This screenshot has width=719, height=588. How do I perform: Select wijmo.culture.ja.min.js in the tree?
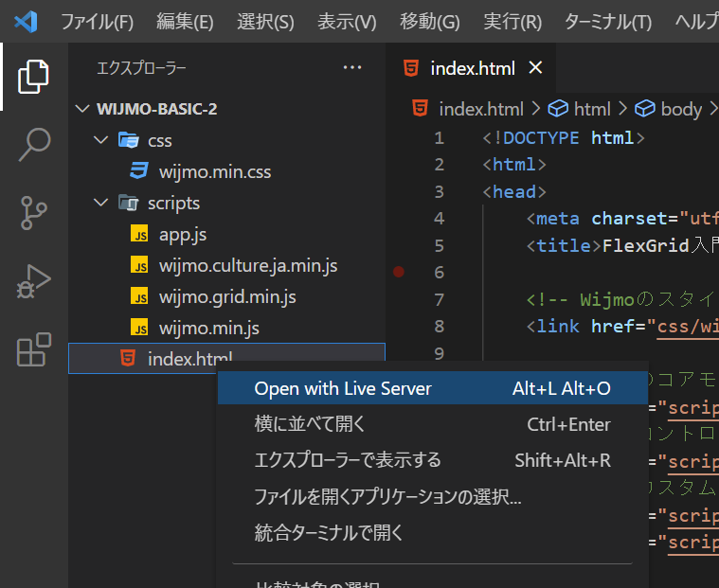click(x=227, y=265)
